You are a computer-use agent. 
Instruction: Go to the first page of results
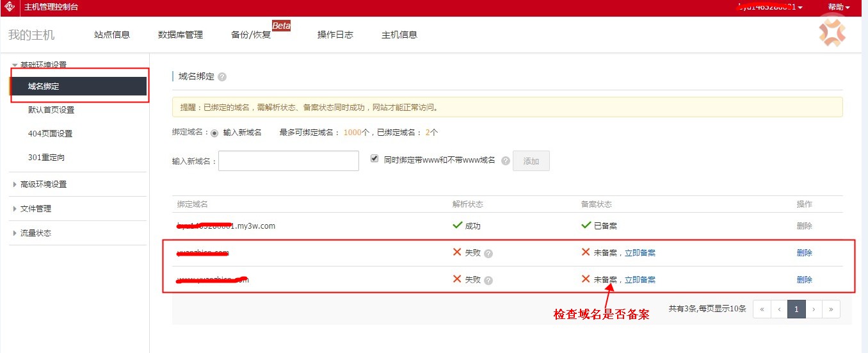point(762,309)
